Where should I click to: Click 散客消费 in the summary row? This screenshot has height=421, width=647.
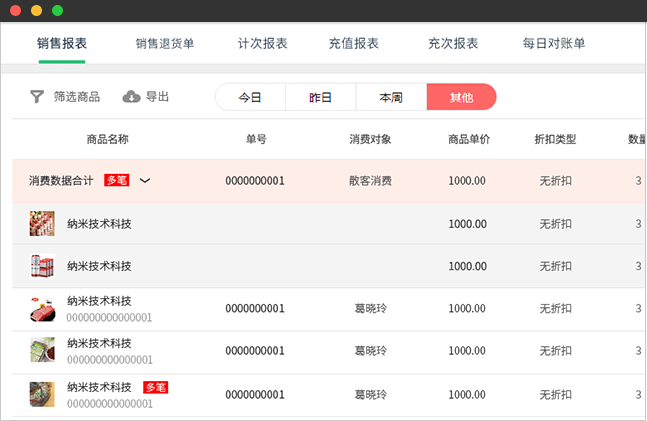[x=370, y=180]
